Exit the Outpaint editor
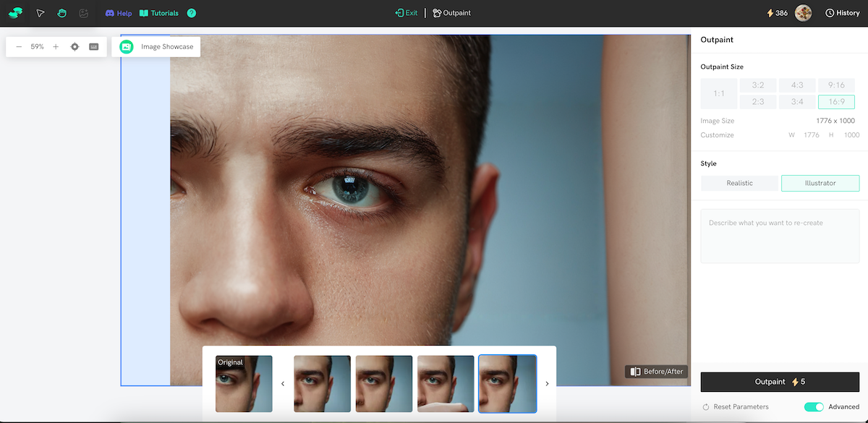868x423 pixels. tap(406, 12)
